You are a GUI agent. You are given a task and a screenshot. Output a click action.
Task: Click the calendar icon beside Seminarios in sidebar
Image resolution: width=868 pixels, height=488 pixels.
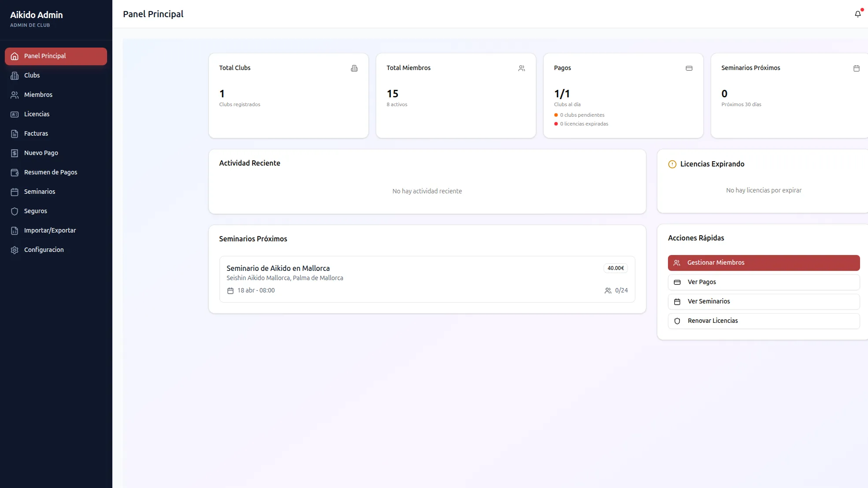(15, 192)
